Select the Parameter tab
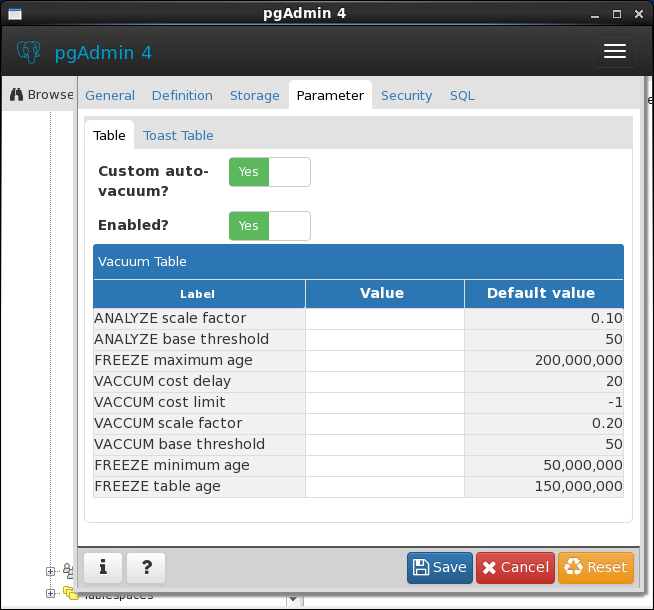The width and height of the screenshot is (654, 610). click(330, 95)
